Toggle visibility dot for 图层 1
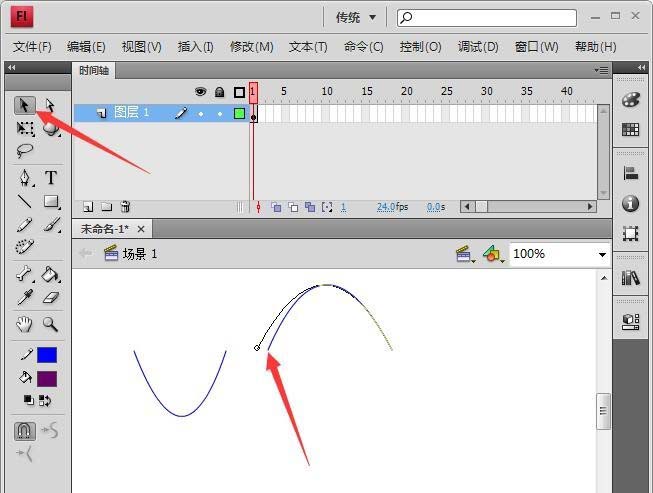This screenshot has height=493, width=653. point(201,114)
